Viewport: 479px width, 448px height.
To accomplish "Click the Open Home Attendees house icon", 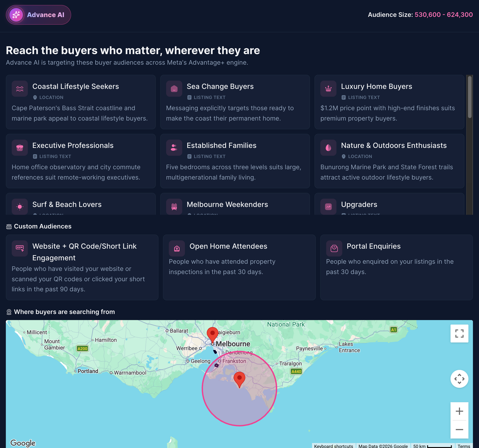I will (x=177, y=248).
